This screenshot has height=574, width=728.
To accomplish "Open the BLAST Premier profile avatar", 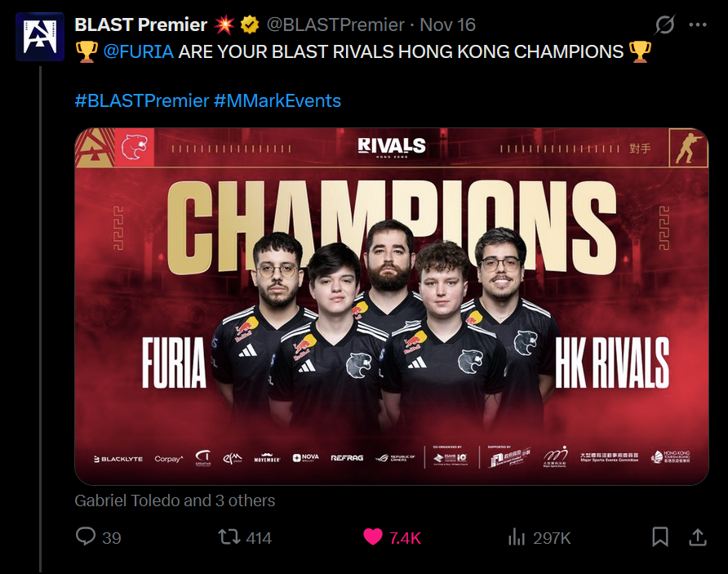I will 40,37.
